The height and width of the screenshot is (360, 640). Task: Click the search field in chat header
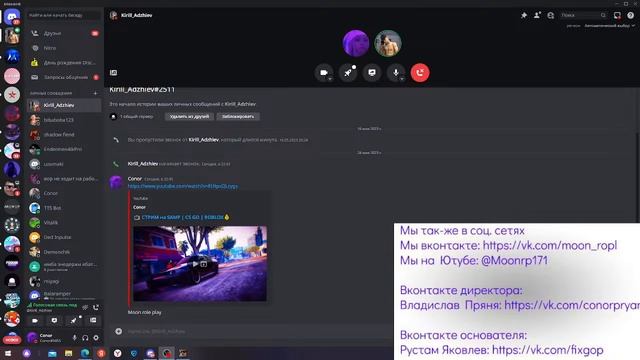(583, 15)
